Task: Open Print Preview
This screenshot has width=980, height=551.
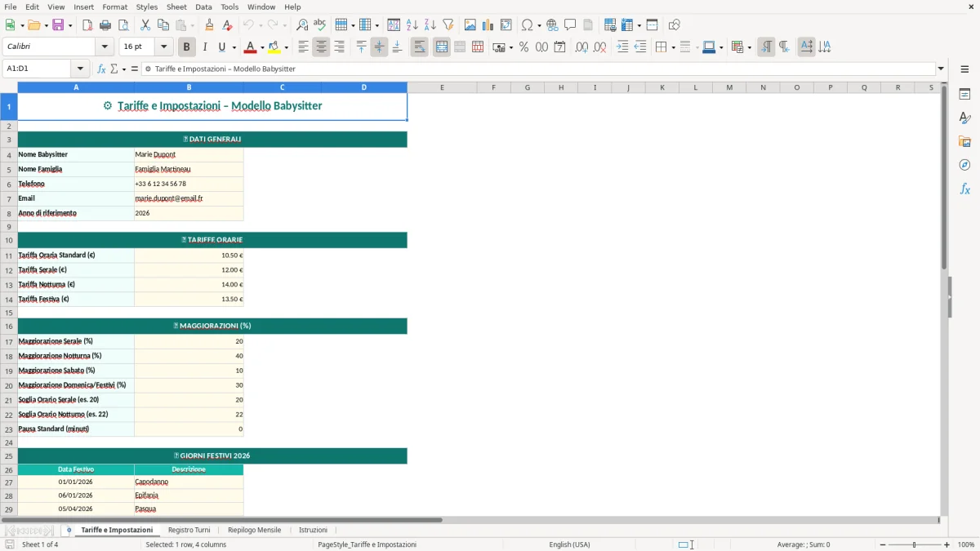Action: 123,25
